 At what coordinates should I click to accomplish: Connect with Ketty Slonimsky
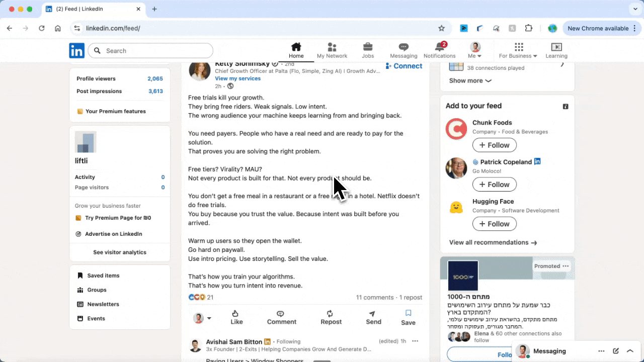click(404, 66)
